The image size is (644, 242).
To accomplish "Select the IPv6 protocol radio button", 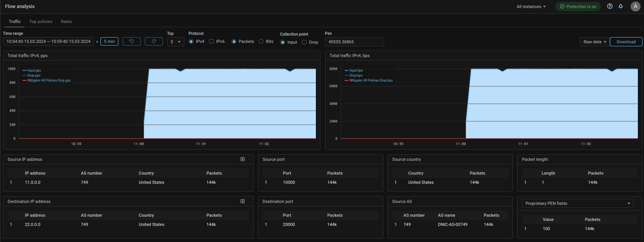I will [x=212, y=42].
